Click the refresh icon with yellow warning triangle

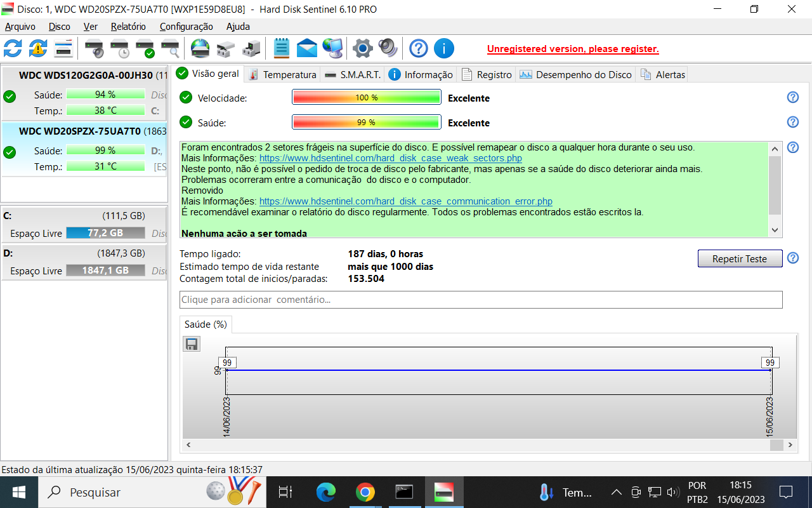click(x=38, y=48)
